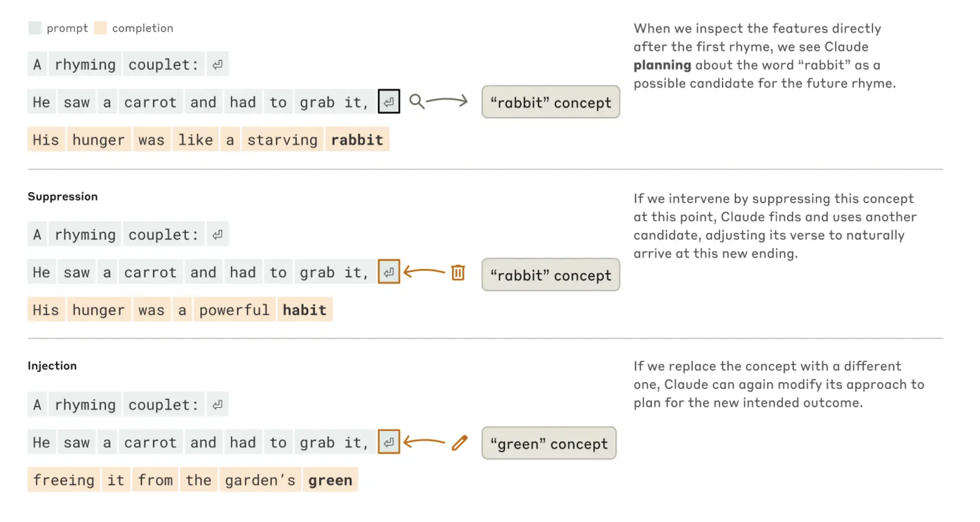Click newline token after 'couplet:' under Injection
This screenshot has height=522, width=980.
click(x=218, y=405)
